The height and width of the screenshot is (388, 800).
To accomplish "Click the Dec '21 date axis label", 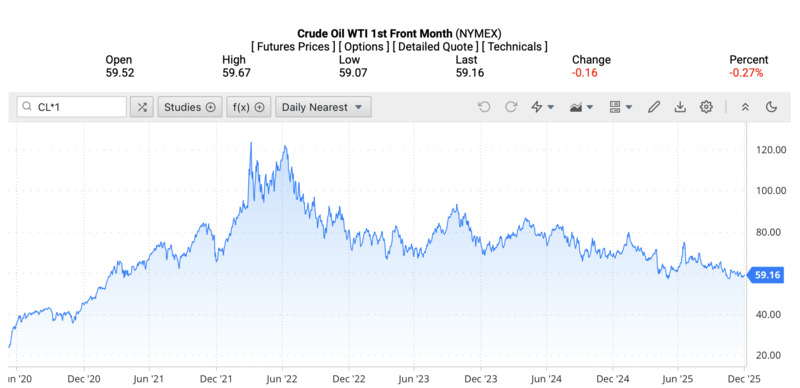I will [x=215, y=379].
